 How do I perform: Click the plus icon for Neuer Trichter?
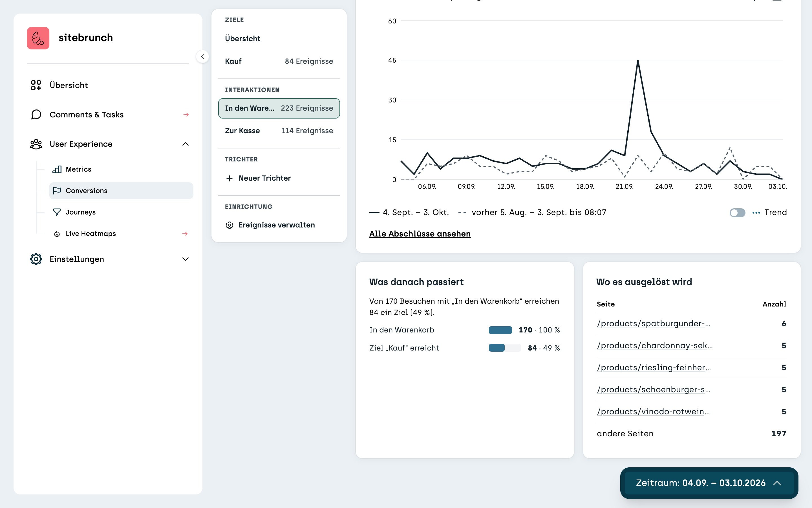click(230, 178)
